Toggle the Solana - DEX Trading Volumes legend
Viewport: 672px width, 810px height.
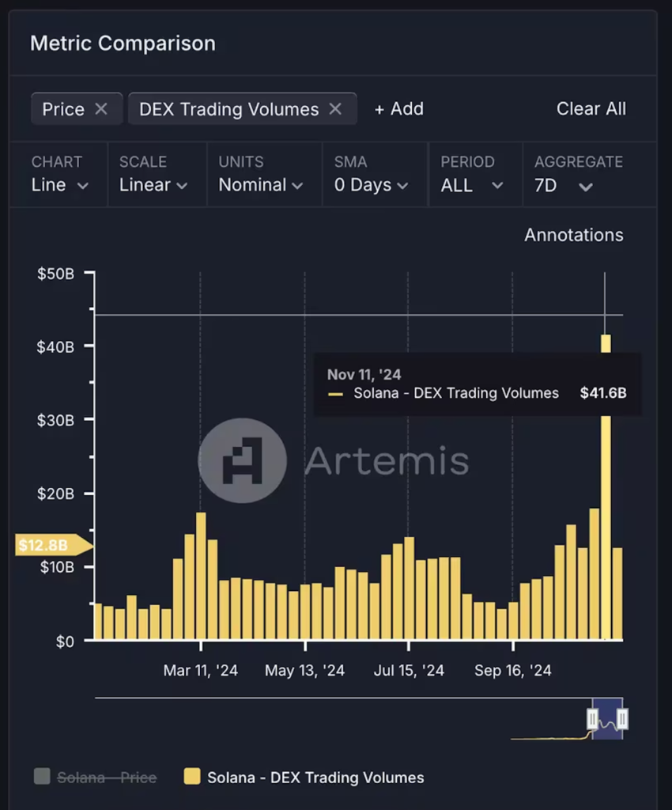click(304, 777)
